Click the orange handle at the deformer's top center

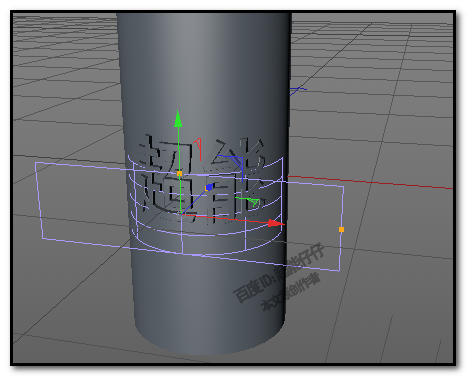click(179, 173)
